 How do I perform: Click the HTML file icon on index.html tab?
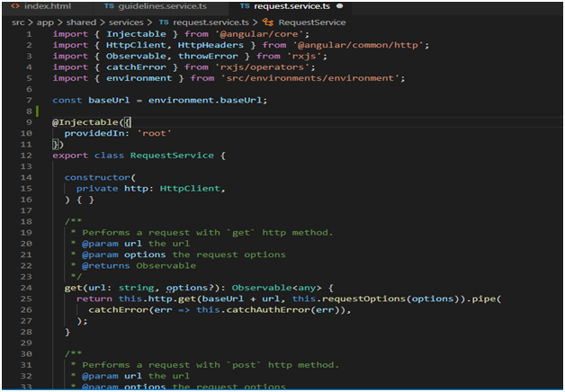[x=15, y=6]
